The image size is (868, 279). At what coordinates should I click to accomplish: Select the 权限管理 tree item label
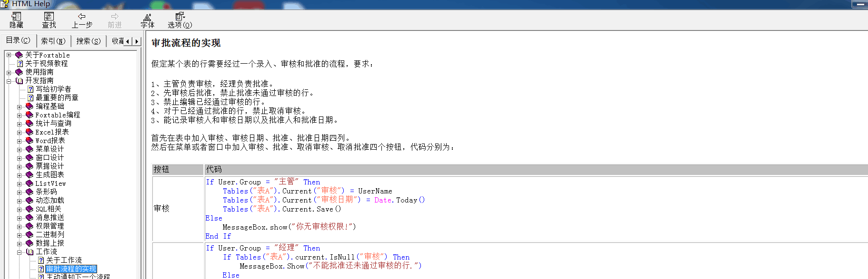coord(50,226)
